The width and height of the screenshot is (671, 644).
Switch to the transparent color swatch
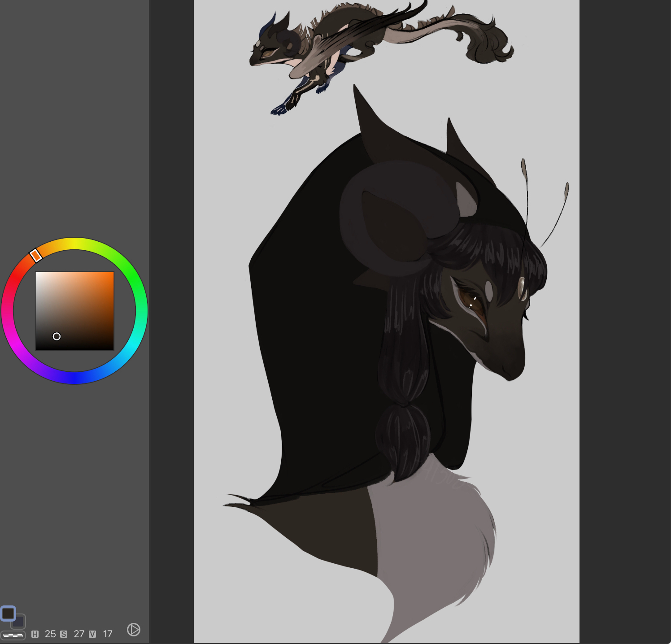point(13,635)
